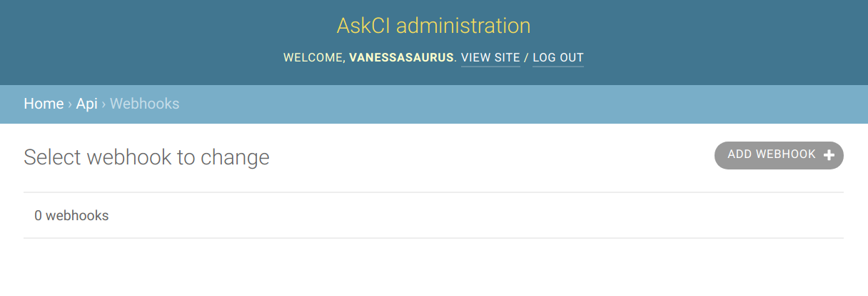This screenshot has height=296, width=868.
Task: Click the slash between VIEW SITE and LOG OUT
Action: point(526,58)
